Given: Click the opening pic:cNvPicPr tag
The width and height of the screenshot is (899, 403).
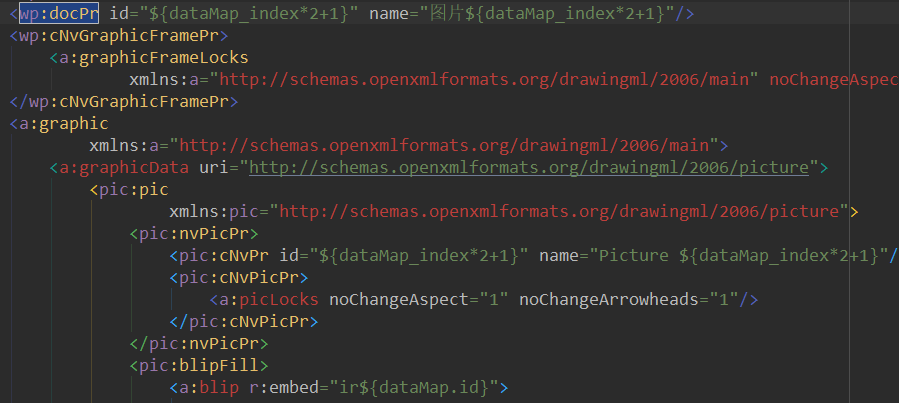Looking at the screenshot, I should click(x=239, y=278).
